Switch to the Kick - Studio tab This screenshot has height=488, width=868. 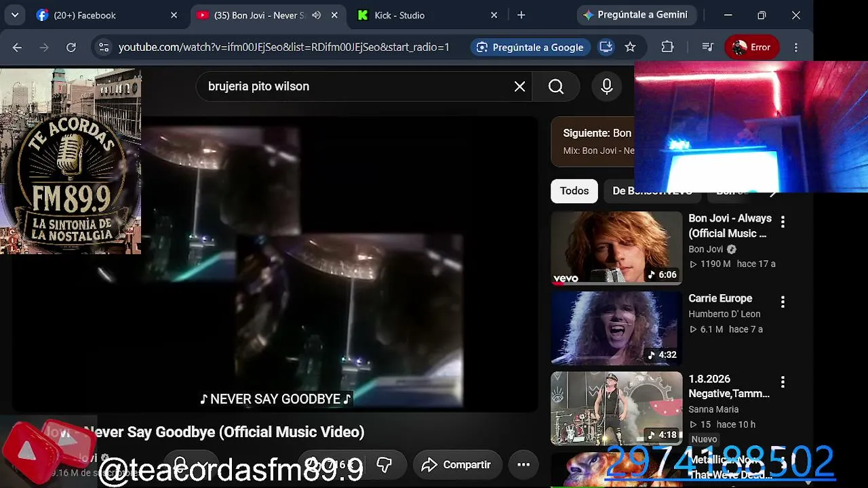click(429, 15)
